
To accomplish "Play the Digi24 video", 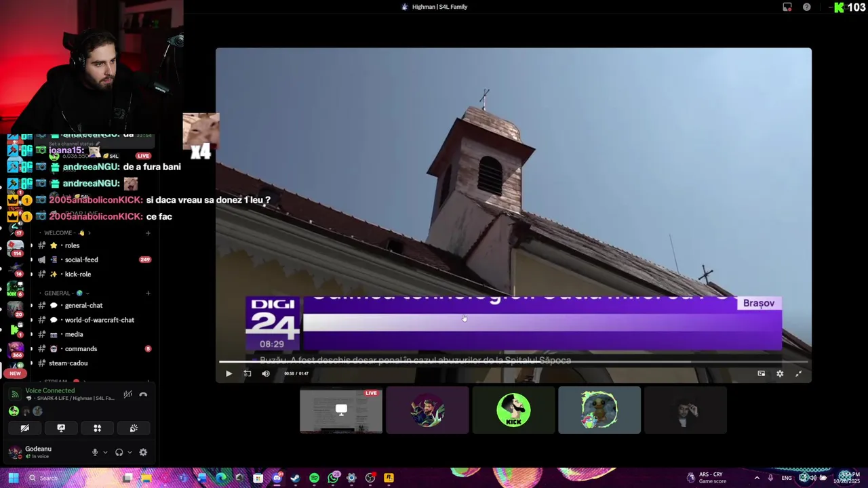I will click(x=229, y=373).
